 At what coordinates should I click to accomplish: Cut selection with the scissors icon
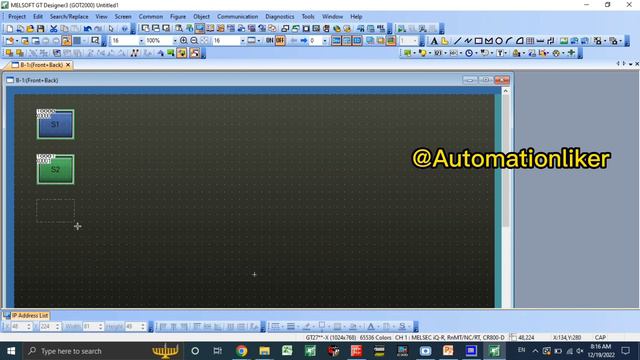pyautogui.click(x=53, y=29)
